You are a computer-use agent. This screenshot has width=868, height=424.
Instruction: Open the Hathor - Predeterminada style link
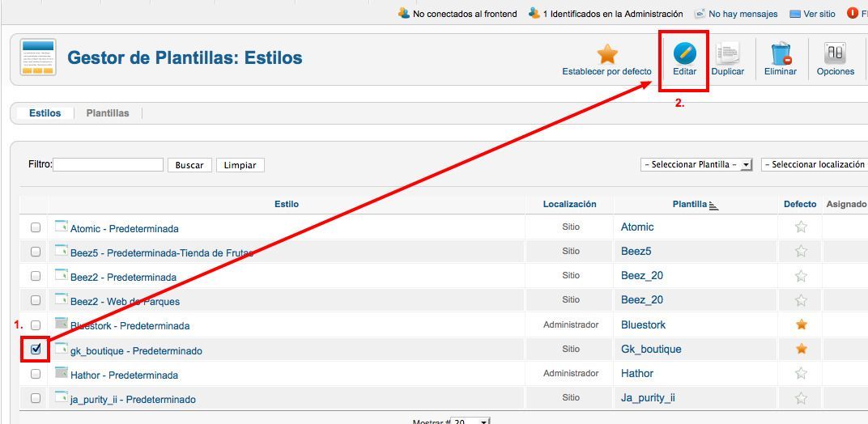pyautogui.click(x=124, y=375)
